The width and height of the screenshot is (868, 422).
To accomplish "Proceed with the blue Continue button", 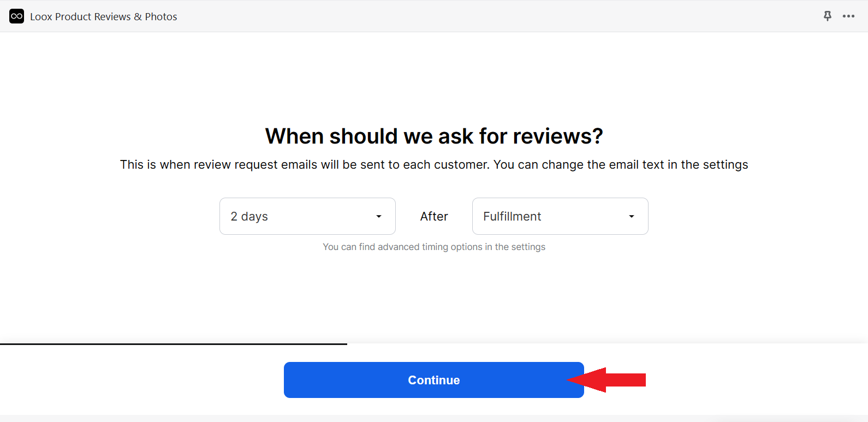I will tap(434, 380).
